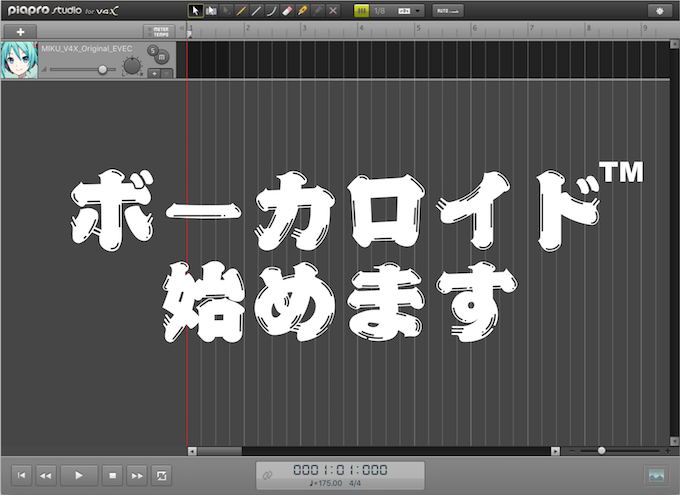The width and height of the screenshot is (680, 495).
Task: Collapse the track panel with double chevron
Action: coord(182,28)
